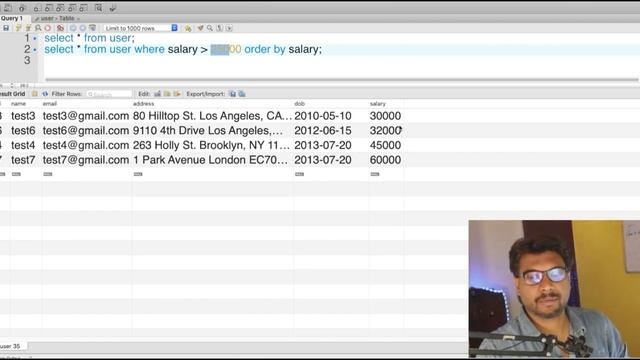Screen dimensions: 640x360
Task: Click the export recordset icon after Export/Import
Action: [x=232, y=94]
